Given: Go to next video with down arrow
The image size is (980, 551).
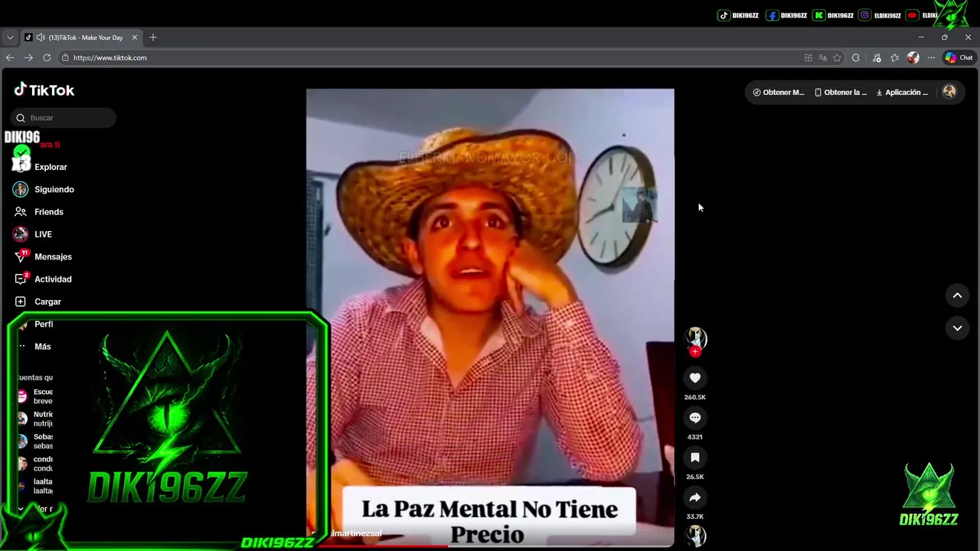Looking at the screenshot, I should point(957,328).
